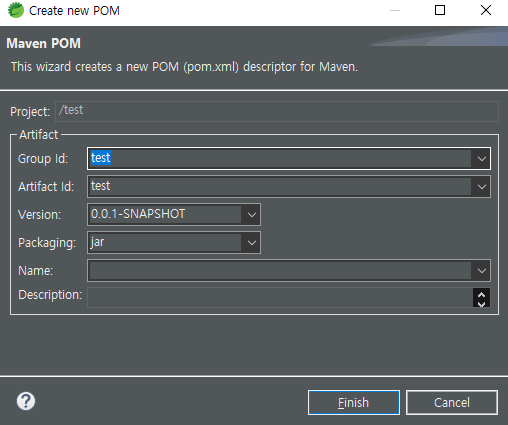Click the Description: label
This screenshot has width=508, height=425.
click(x=50, y=295)
